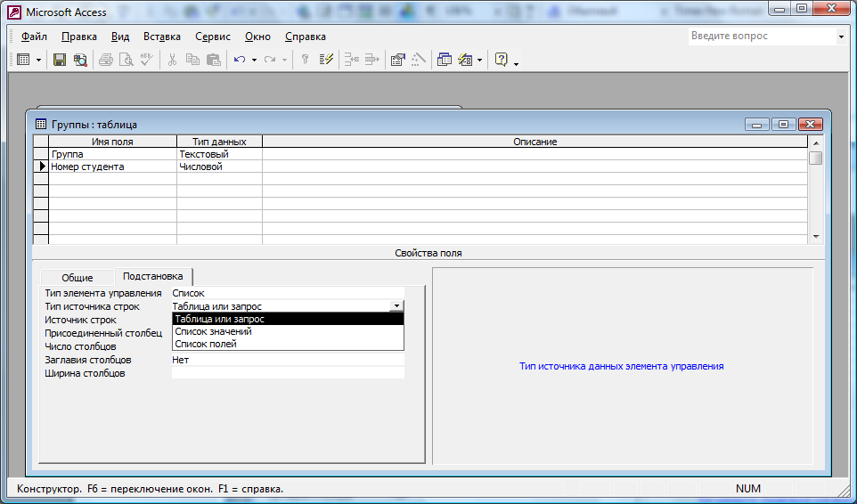
Task: Click row selector for Группа row
Action: click(x=41, y=155)
